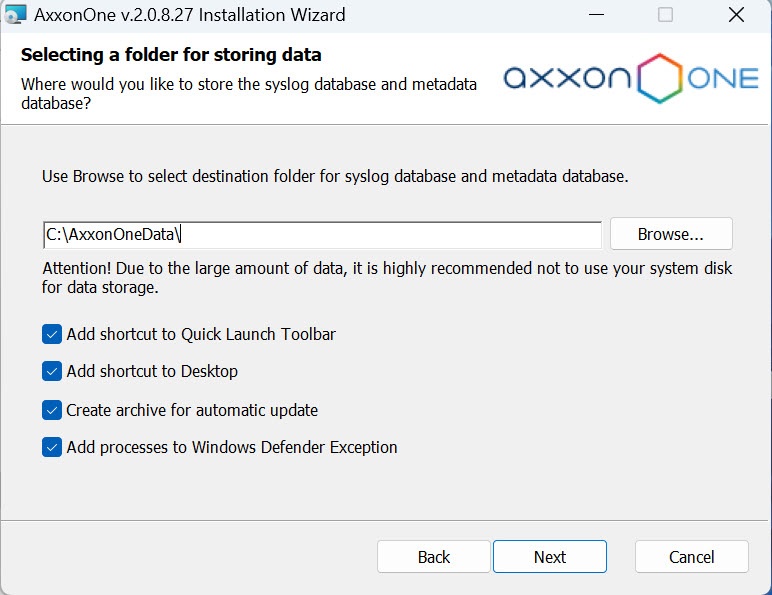Click the window title AxxonOne v.2.0.8.27 text

pos(190,15)
